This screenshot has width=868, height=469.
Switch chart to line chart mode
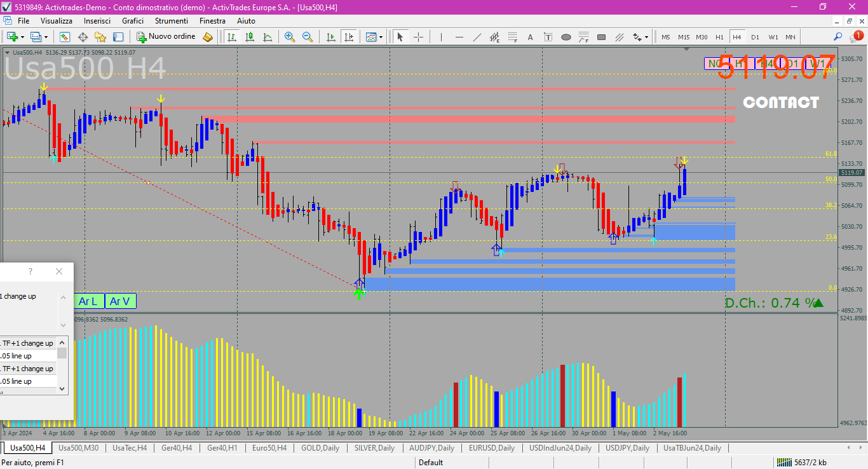tap(268, 37)
